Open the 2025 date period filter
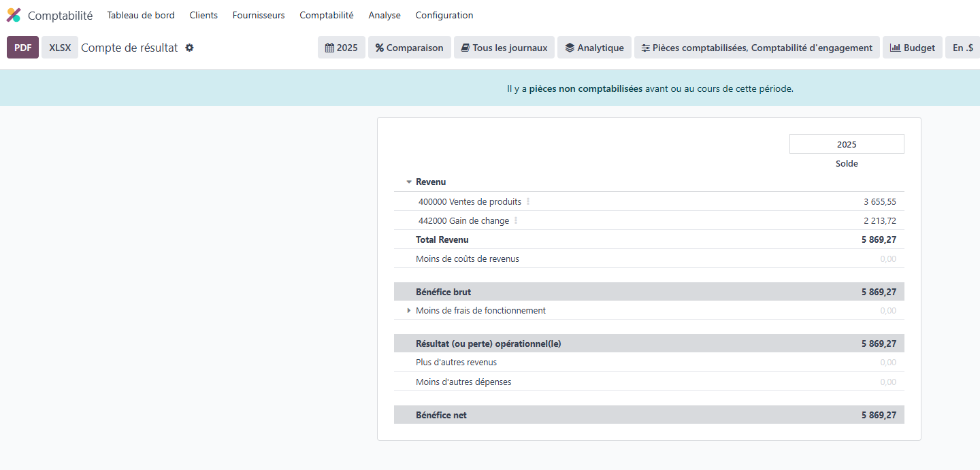The image size is (980, 470). point(342,48)
